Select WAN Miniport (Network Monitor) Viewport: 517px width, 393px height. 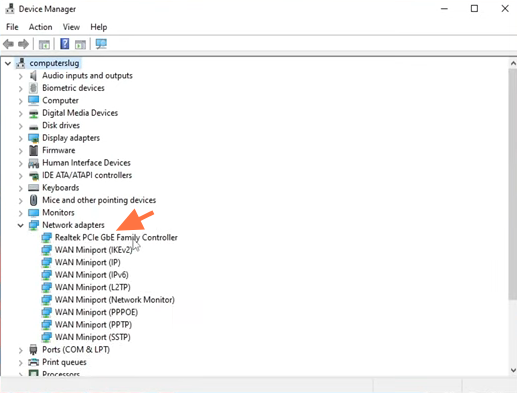tap(115, 300)
